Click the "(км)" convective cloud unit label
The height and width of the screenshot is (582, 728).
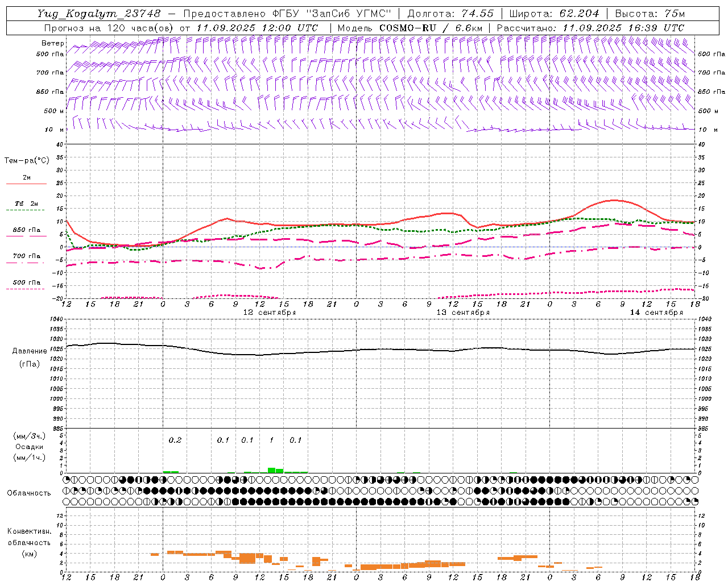point(29,554)
